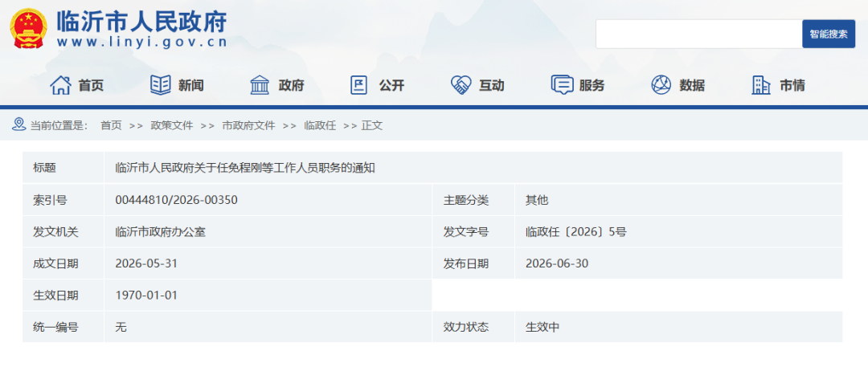Click the globe icon beside 数据
Viewport: 868px width, 367px height.
[661, 85]
